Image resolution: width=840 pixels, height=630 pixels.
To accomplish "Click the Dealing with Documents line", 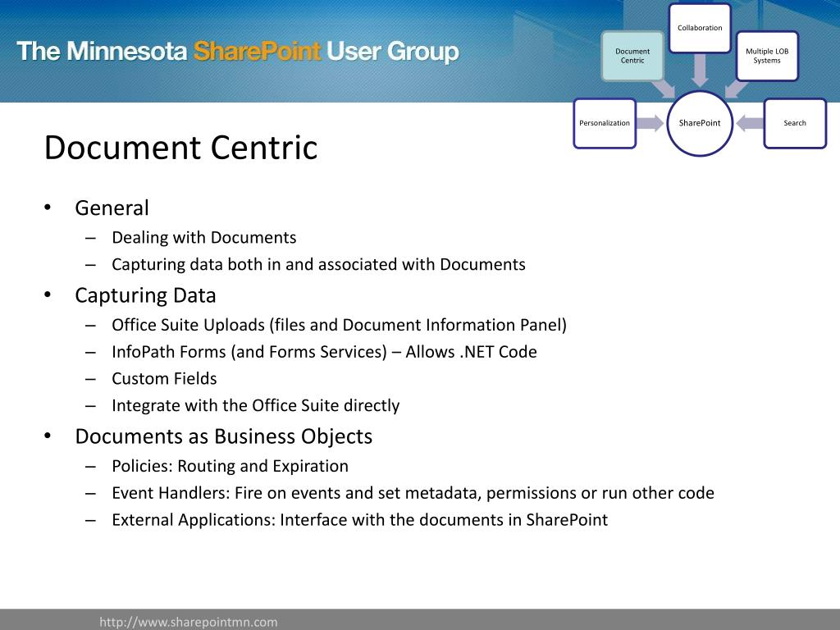I will pyautogui.click(x=203, y=237).
